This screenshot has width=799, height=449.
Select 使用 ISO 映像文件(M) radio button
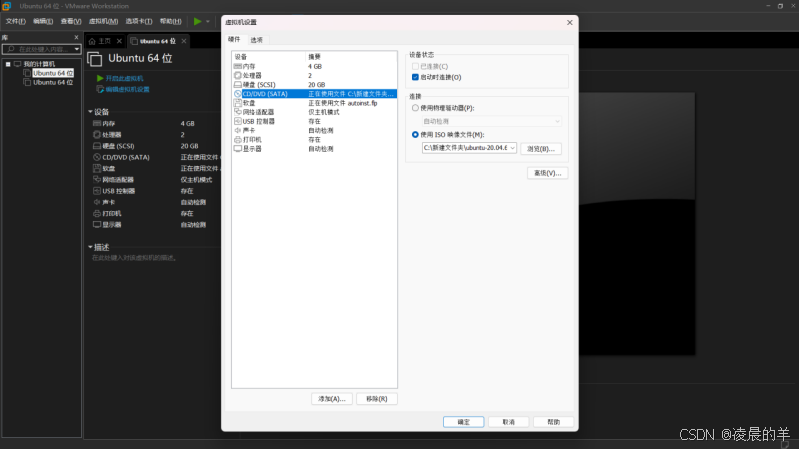pos(415,135)
